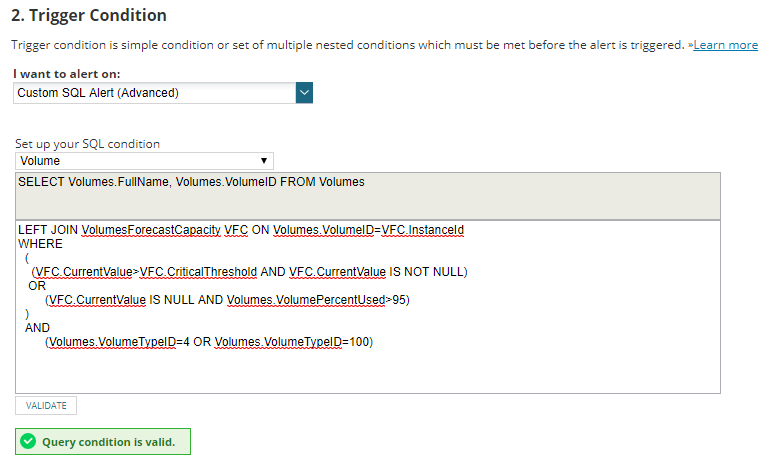Click the VFC.CriticalThreshold condition line
The height and width of the screenshot is (460, 775).
coord(250,272)
